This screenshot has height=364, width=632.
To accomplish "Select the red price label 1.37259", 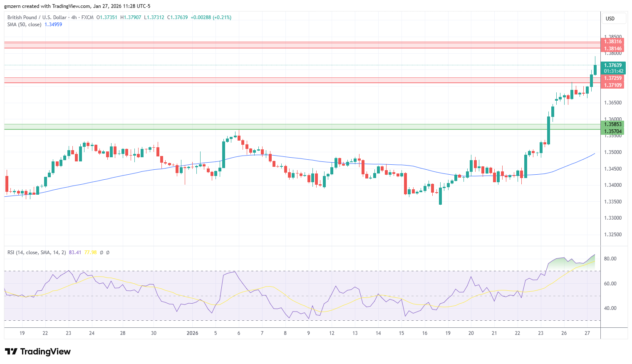I will (613, 78).
